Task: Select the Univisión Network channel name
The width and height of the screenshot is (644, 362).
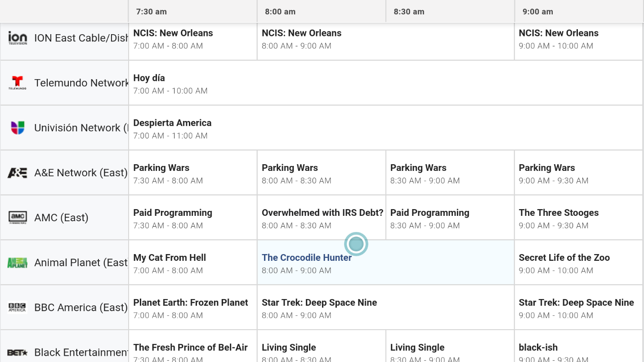Action: [x=81, y=128]
